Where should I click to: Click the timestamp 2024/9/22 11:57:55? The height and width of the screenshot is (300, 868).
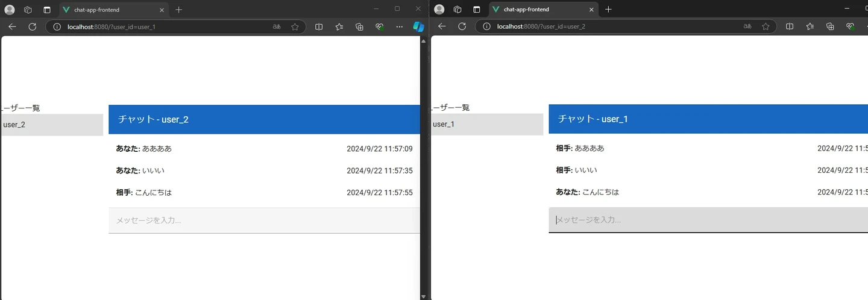(x=380, y=193)
